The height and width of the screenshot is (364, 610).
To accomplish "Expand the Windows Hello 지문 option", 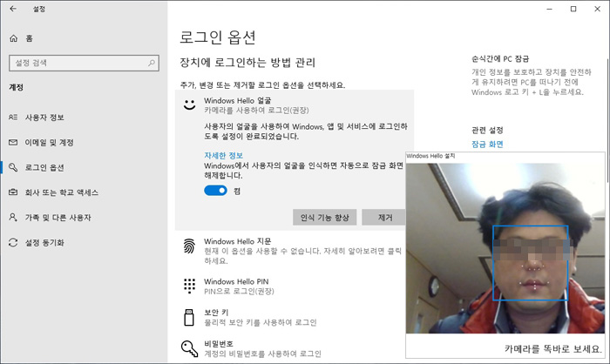I will pos(295,251).
